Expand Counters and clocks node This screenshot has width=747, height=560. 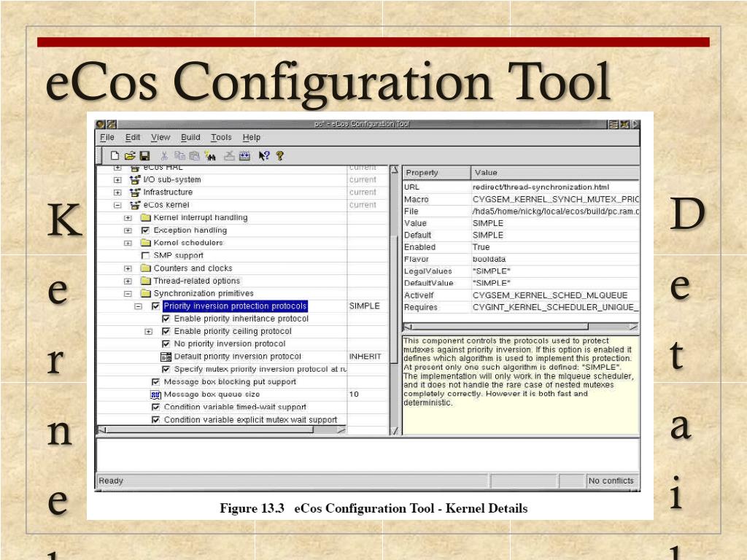point(128,268)
